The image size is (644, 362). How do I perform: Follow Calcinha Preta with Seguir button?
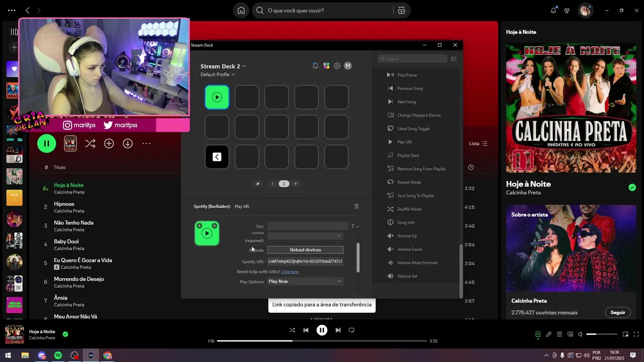pos(618,313)
